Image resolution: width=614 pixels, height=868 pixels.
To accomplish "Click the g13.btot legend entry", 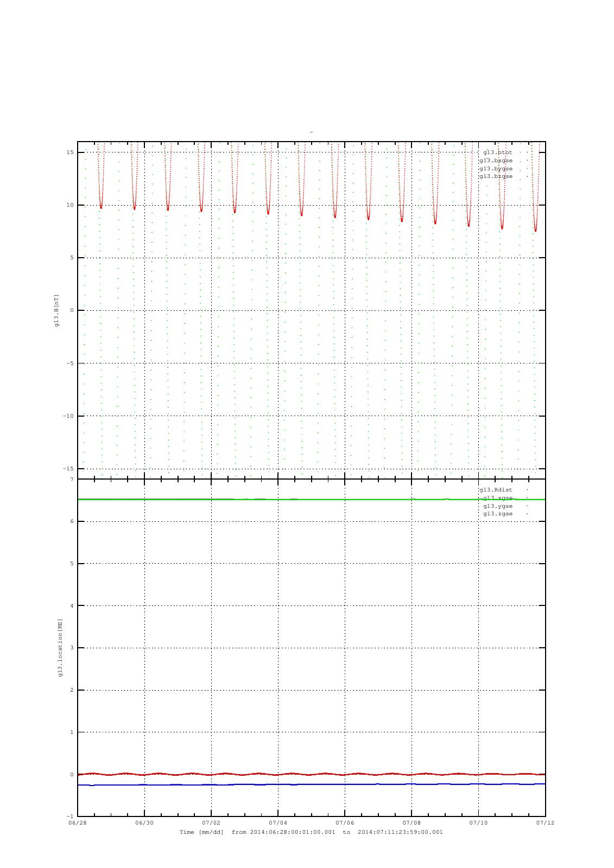I will click(498, 152).
